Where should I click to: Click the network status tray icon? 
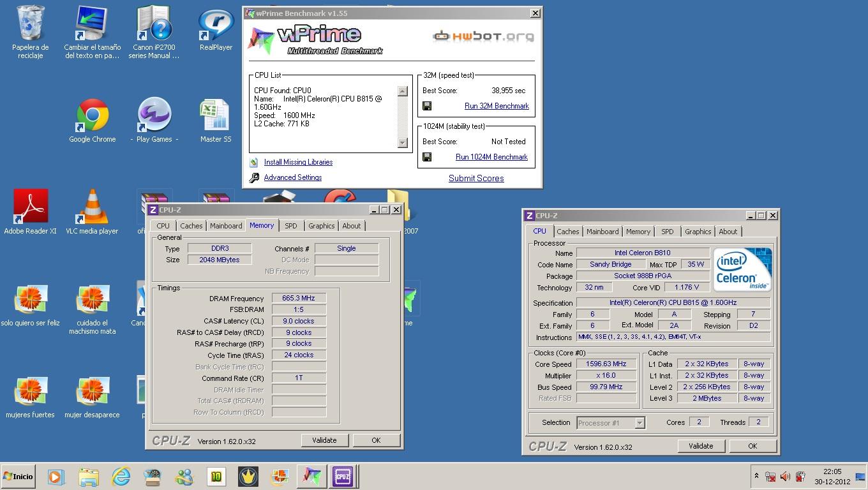770,477
